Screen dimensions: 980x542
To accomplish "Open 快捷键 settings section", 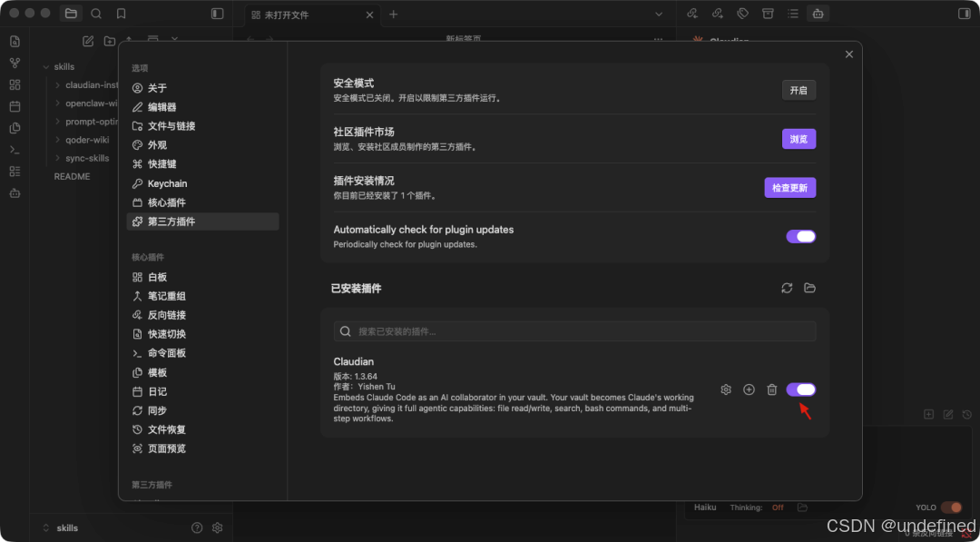I will point(202,164).
